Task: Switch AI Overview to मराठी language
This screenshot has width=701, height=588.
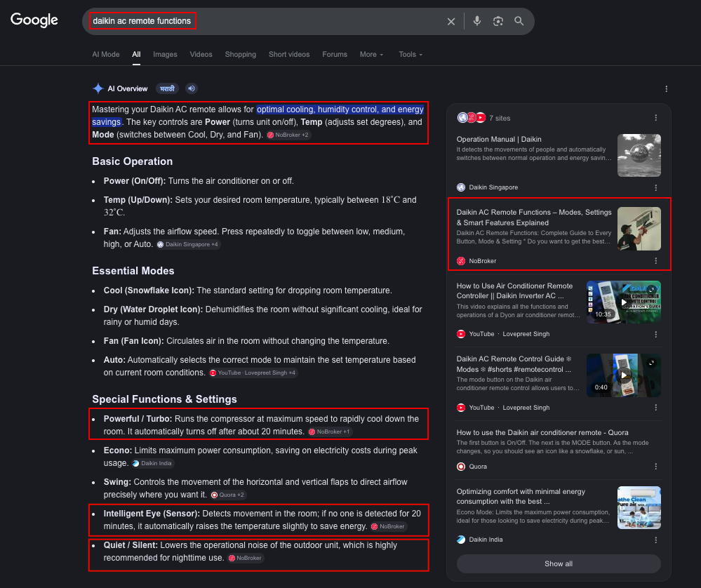Action: click(x=167, y=88)
